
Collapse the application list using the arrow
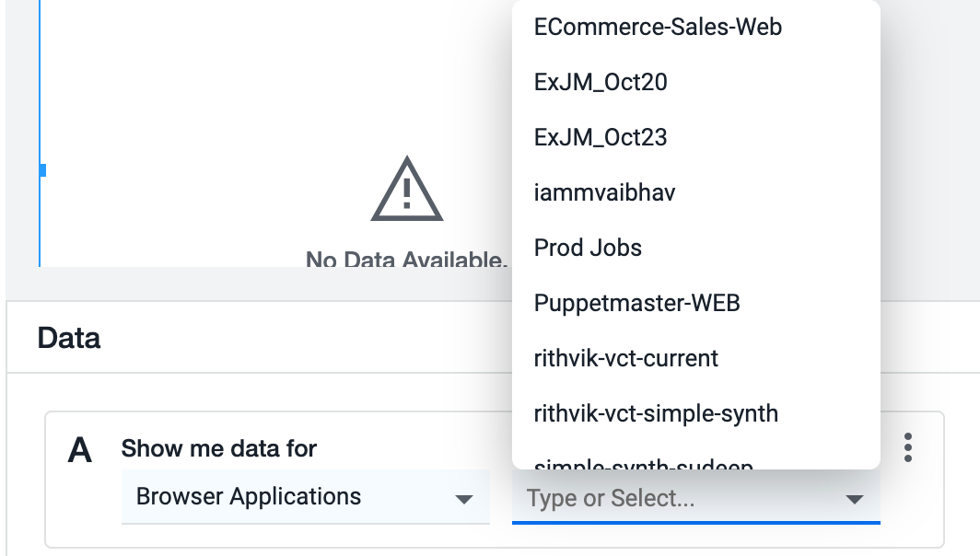pos(854,499)
